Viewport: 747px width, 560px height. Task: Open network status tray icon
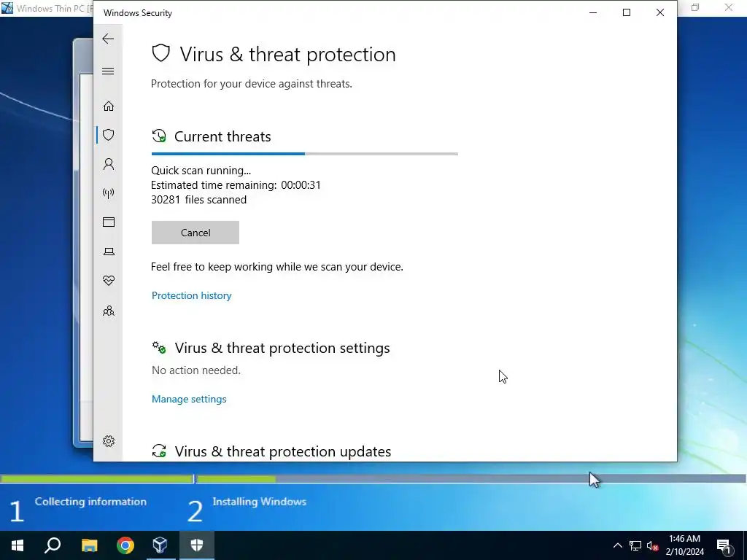click(x=635, y=545)
